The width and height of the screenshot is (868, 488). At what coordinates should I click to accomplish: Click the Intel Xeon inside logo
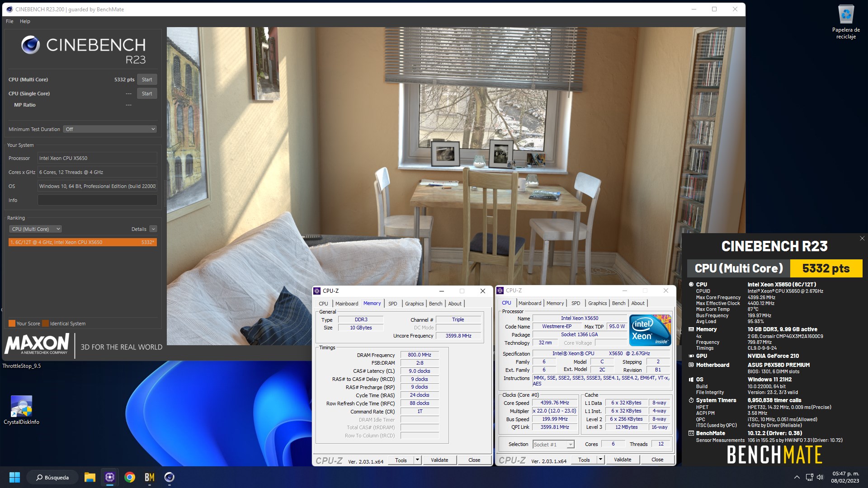[650, 330]
